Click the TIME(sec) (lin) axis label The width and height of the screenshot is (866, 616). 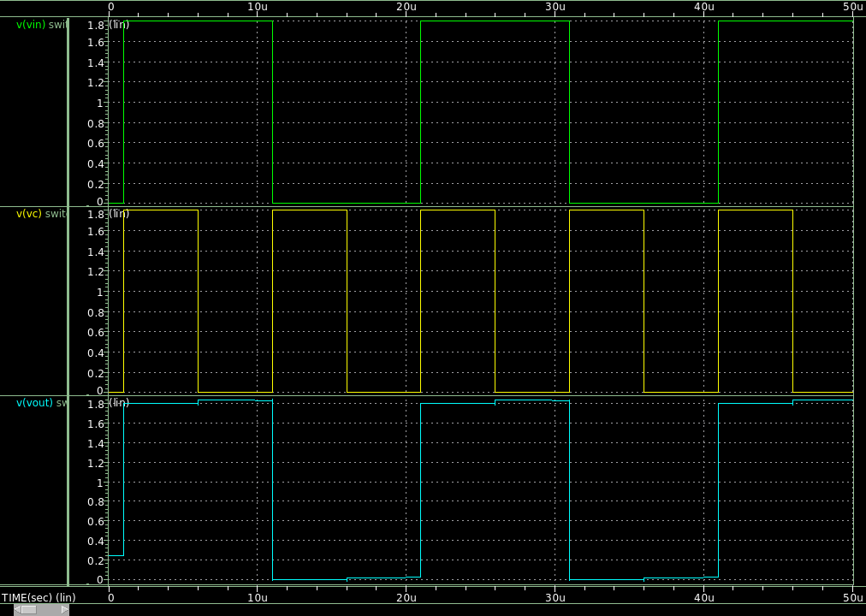tap(39, 597)
